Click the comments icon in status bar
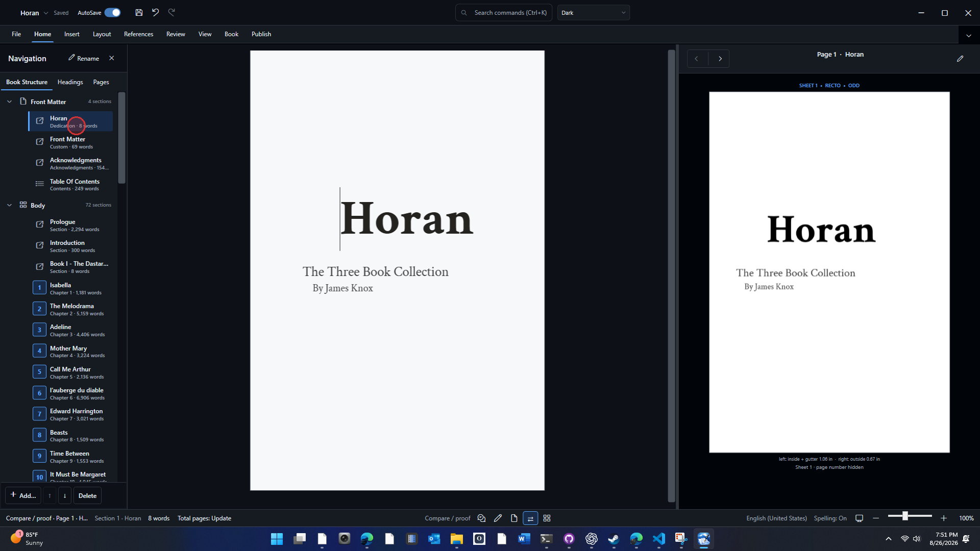 (481, 518)
